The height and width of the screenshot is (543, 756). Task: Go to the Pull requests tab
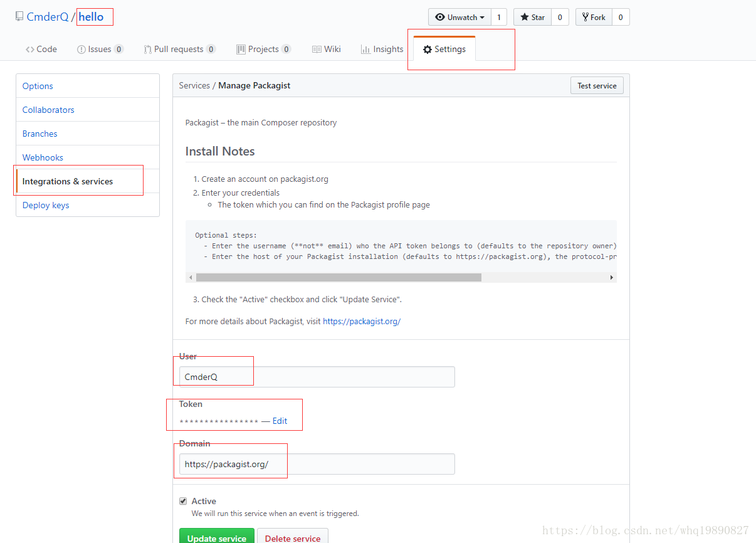pyautogui.click(x=179, y=50)
